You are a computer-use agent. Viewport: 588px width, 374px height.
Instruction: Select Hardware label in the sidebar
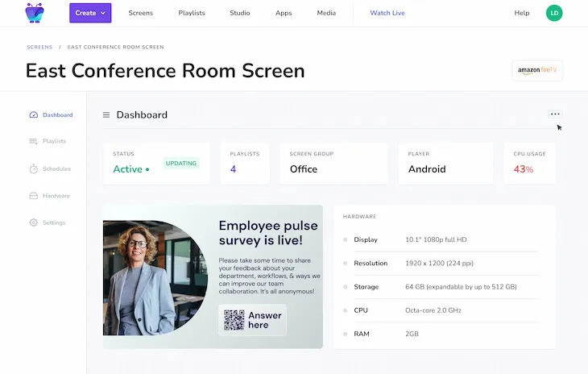coord(56,196)
